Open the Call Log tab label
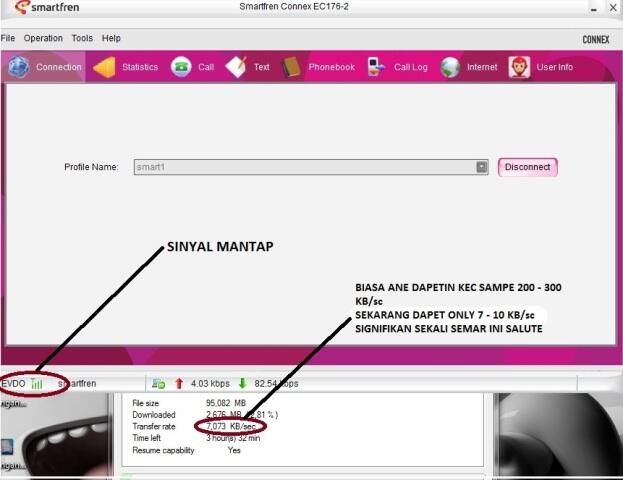Image resolution: width=623 pixels, height=480 pixels. 411,67
